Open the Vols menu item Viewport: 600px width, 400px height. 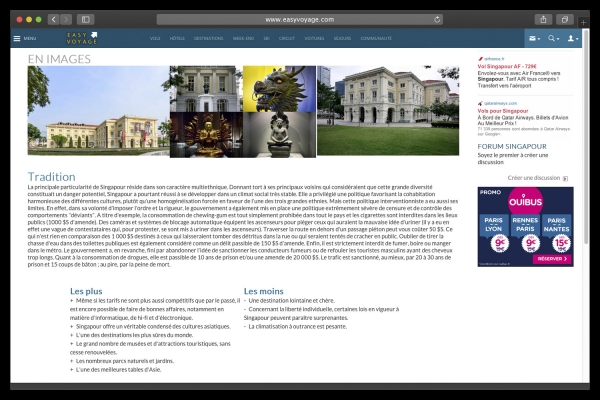(x=155, y=38)
